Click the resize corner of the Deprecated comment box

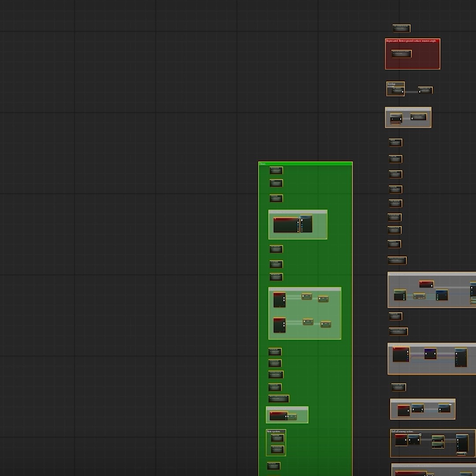coord(439,69)
